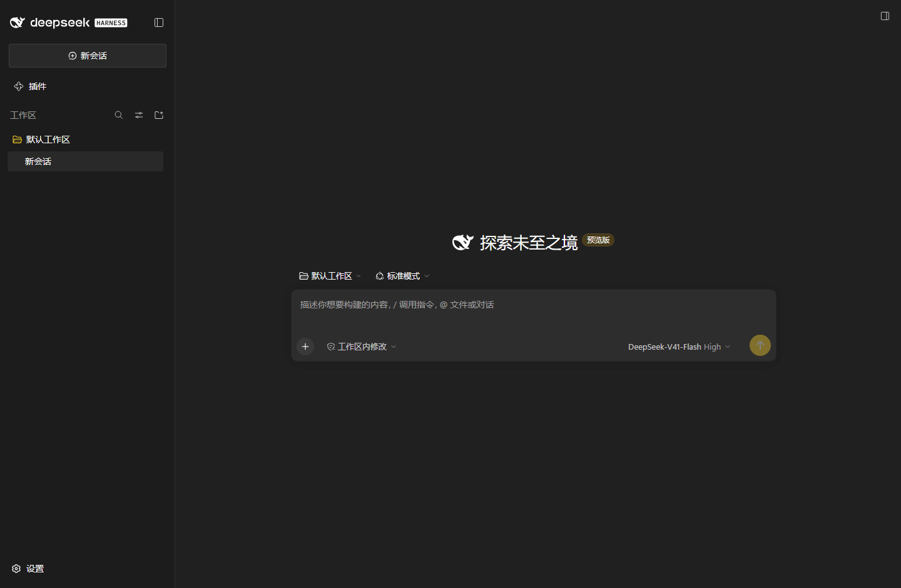This screenshot has width=901, height=588.
Task: Toggle the right side panel icon
Action: pos(885,16)
